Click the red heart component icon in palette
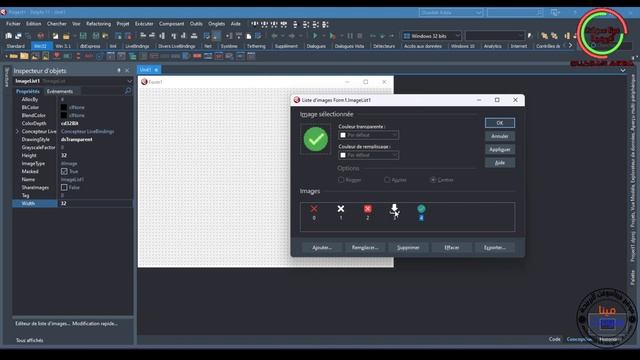 point(56,56)
